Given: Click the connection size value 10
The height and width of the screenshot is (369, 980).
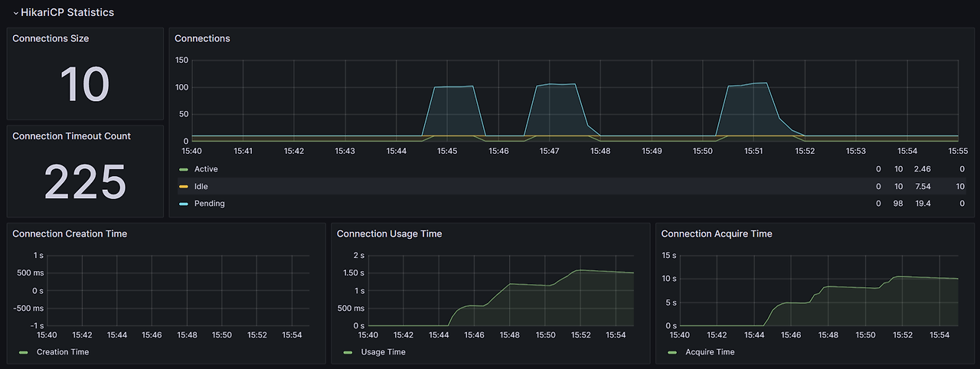Looking at the screenshot, I should pos(85,83).
